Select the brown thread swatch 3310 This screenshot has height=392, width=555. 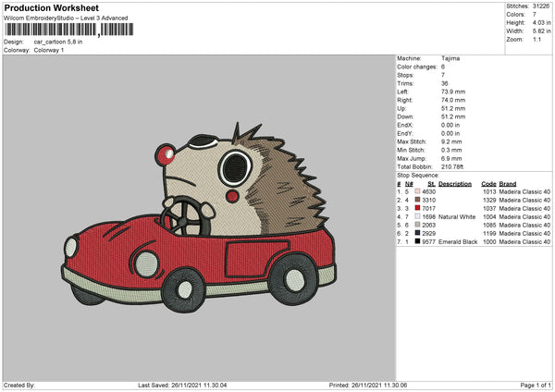(418, 200)
